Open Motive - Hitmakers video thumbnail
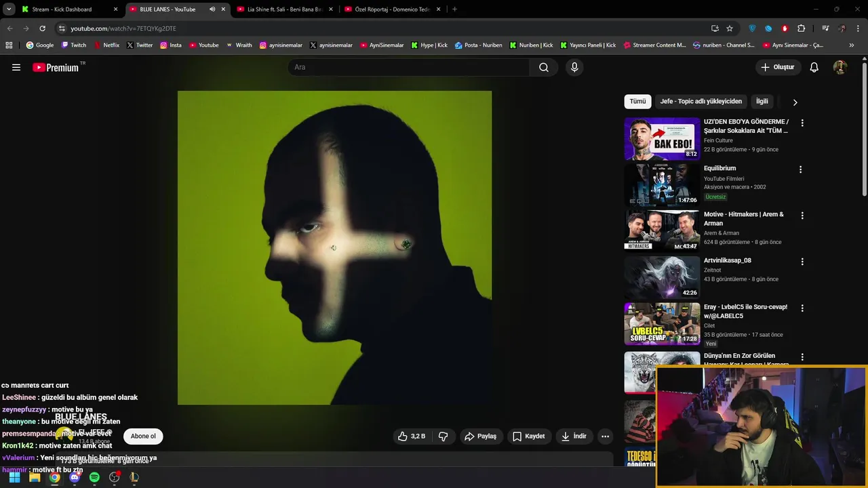Screen dimensions: 868x488 pyautogui.click(x=662, y=231)
